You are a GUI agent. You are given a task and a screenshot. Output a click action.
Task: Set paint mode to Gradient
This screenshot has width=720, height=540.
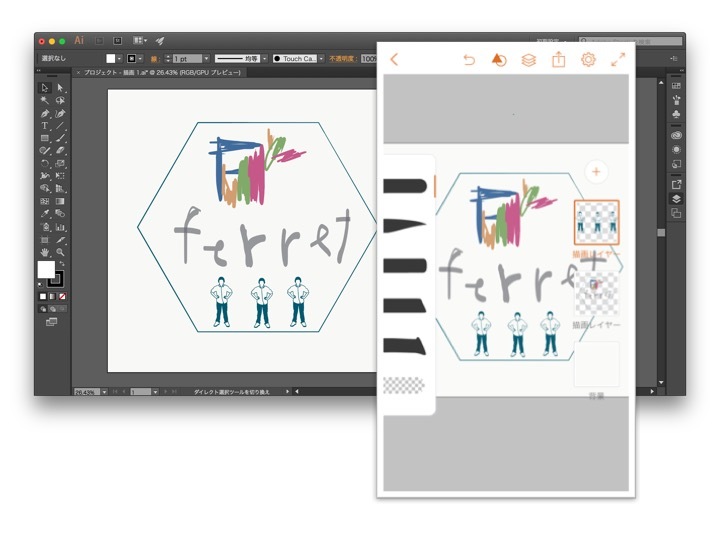(x=52, y=297)
